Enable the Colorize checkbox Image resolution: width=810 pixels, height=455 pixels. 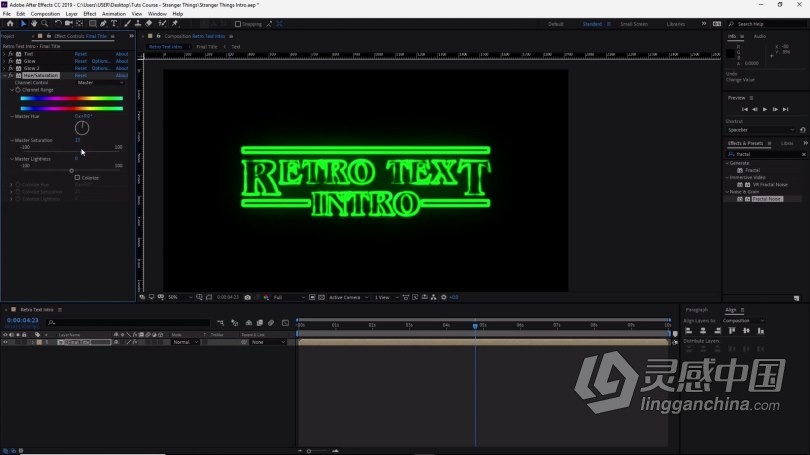click(x=77, y=177)
